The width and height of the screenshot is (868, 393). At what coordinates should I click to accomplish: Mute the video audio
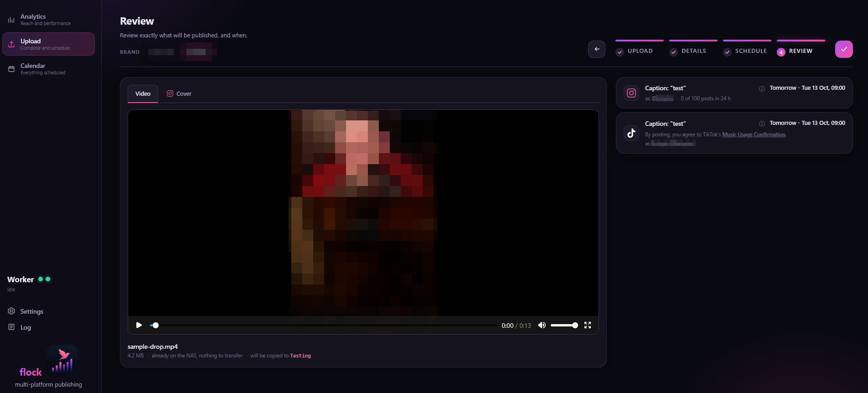[542, 325]
